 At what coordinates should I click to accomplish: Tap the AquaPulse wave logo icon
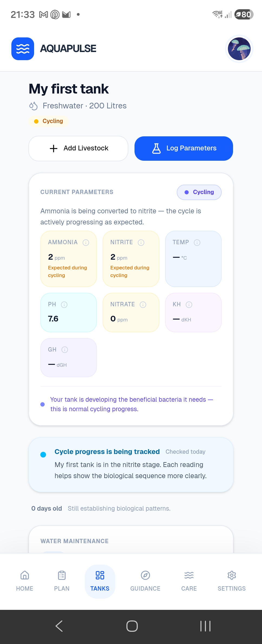click(x=23, y=49)
